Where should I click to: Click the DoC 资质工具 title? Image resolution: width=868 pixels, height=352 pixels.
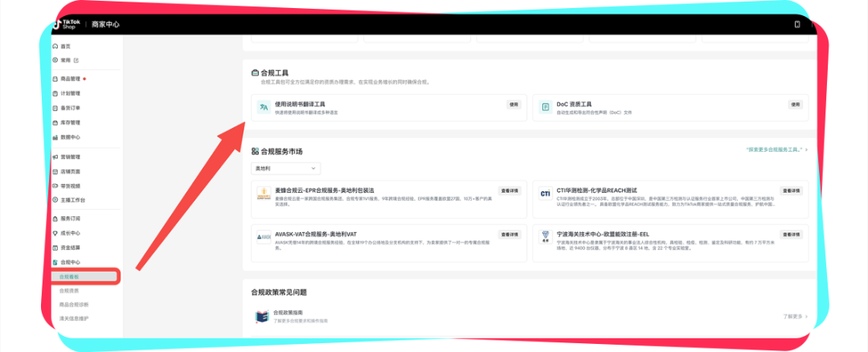click(x=574, y=104)
